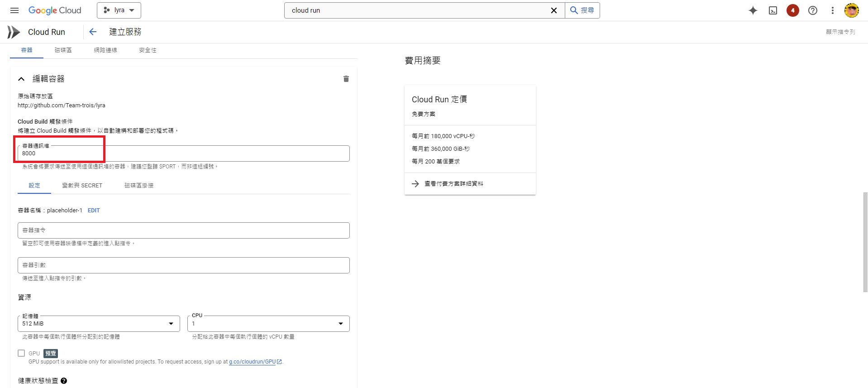Click the 搜尋 search button
The image size is (868, 388).
(x=582, y=10)
